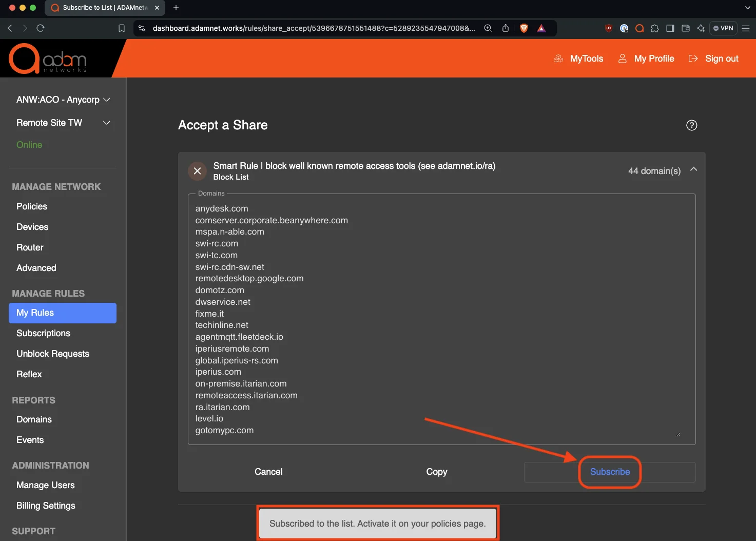The image size is (756, 541).
Task: Click the bookmark icon by address bar
Action: (122, 28)
